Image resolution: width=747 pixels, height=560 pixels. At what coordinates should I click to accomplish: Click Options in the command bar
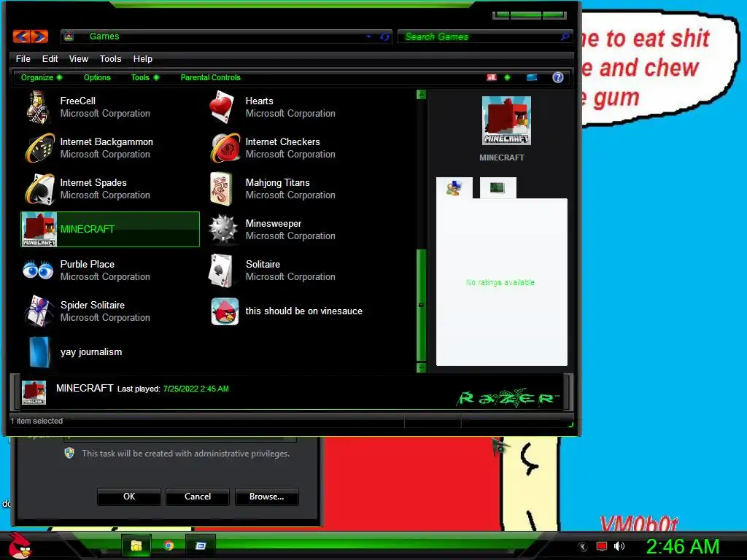[x=97, y=77]
